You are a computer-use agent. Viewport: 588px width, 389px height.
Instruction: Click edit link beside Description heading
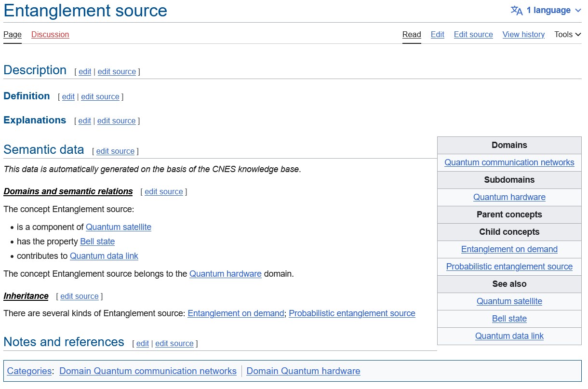(x=85, y=72)
